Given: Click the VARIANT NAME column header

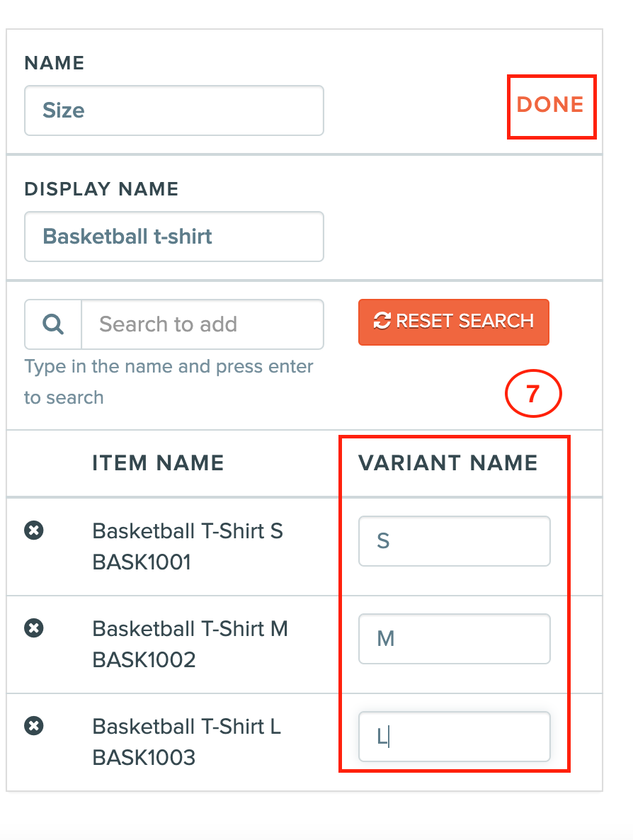Looking at the screenshot, I should pos(447,463).
